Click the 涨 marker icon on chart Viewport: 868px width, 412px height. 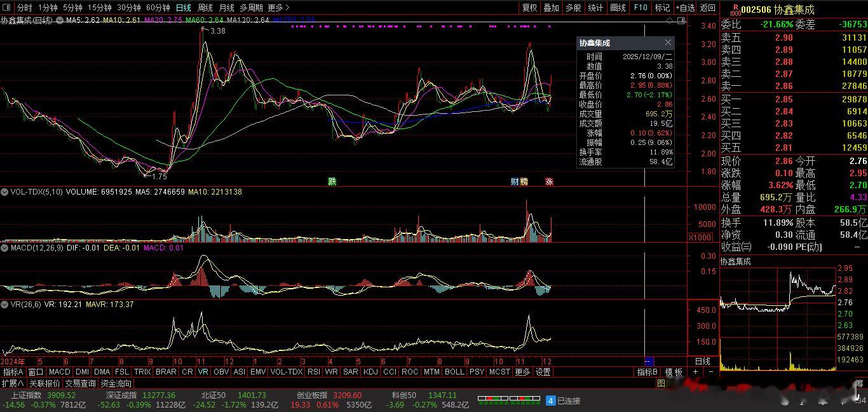549,181
